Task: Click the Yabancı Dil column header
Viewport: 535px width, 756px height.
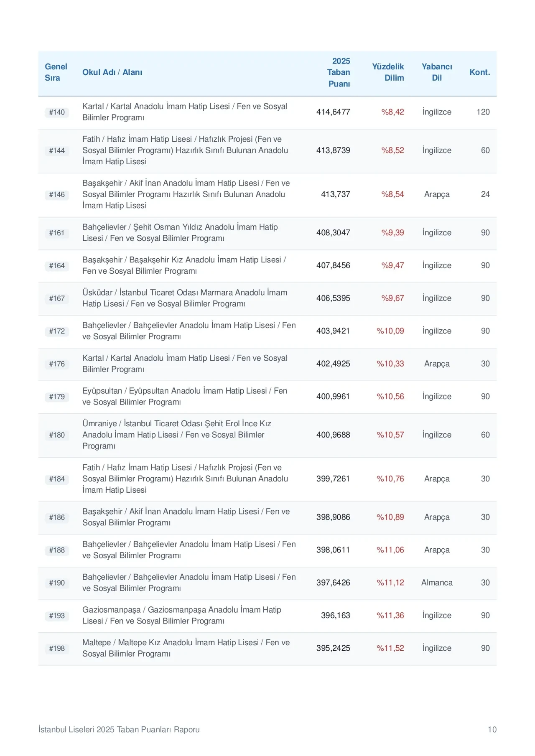Action: click(437, 72)
